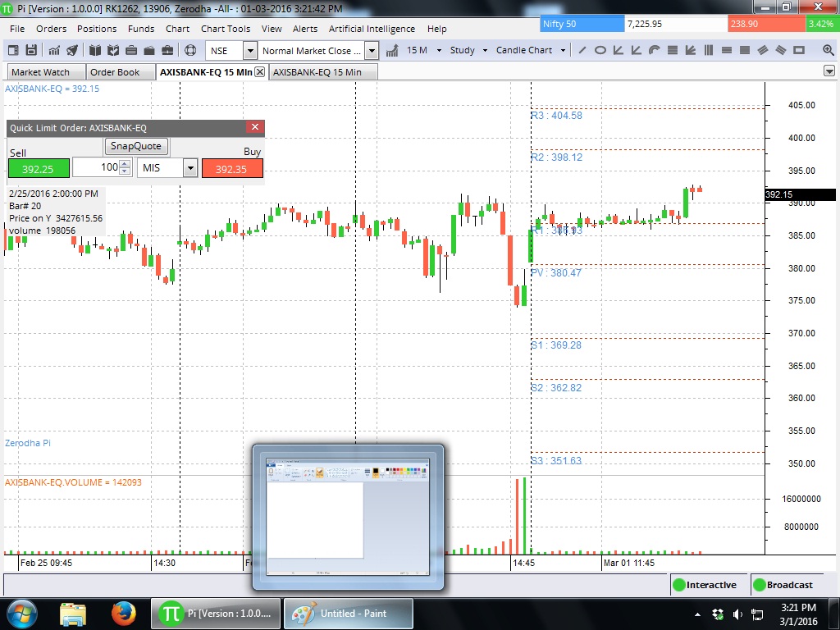Decrease order quantity with down stepper arrow

[125, 171]
